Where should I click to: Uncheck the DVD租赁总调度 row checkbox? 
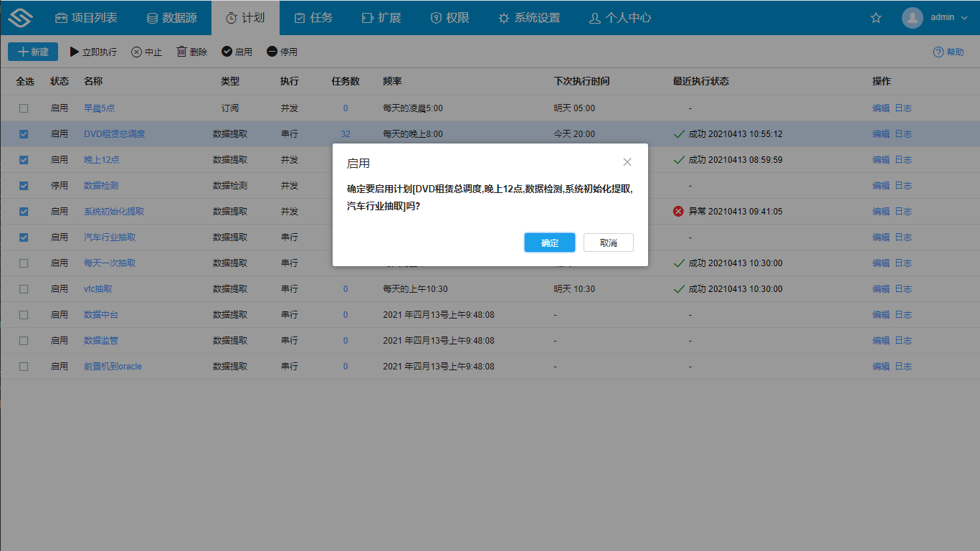(23, 133)
